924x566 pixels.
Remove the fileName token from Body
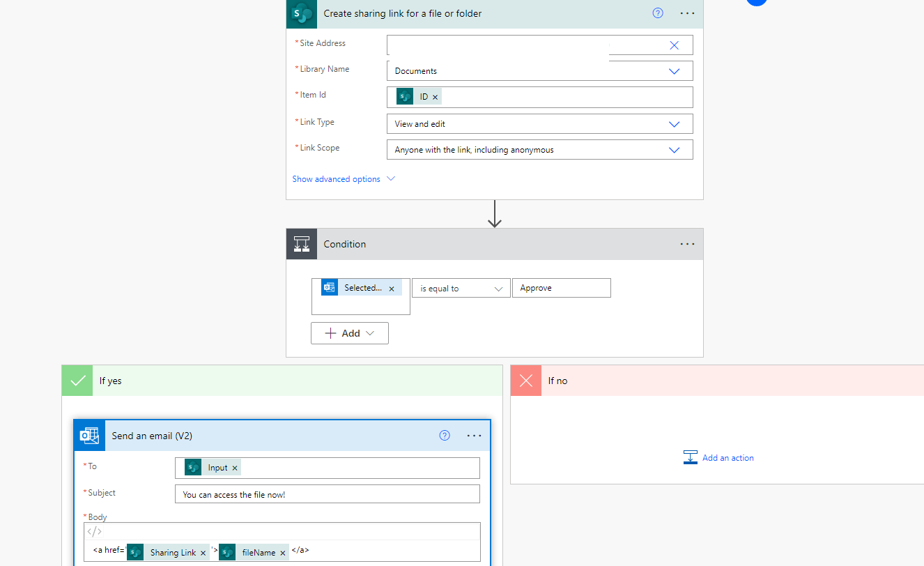[x=283, y=553]
